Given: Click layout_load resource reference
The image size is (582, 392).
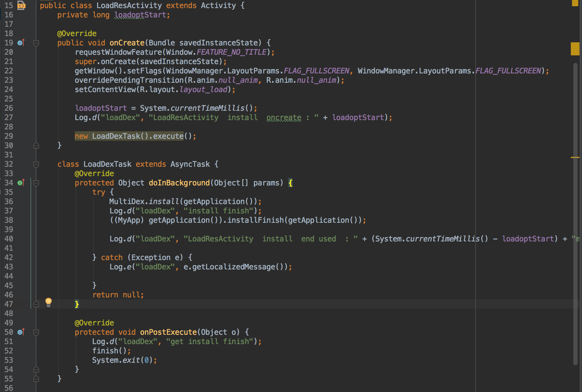Looking at the screenshot, I should tap(204, 89).
